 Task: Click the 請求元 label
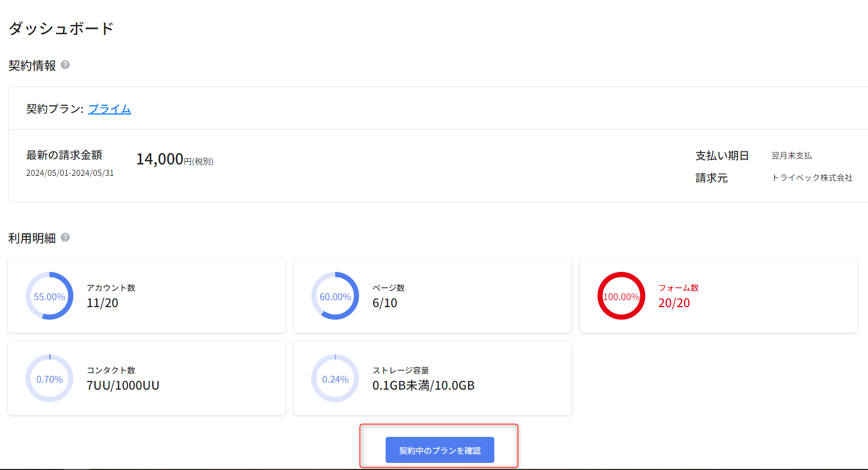[712, 178]
